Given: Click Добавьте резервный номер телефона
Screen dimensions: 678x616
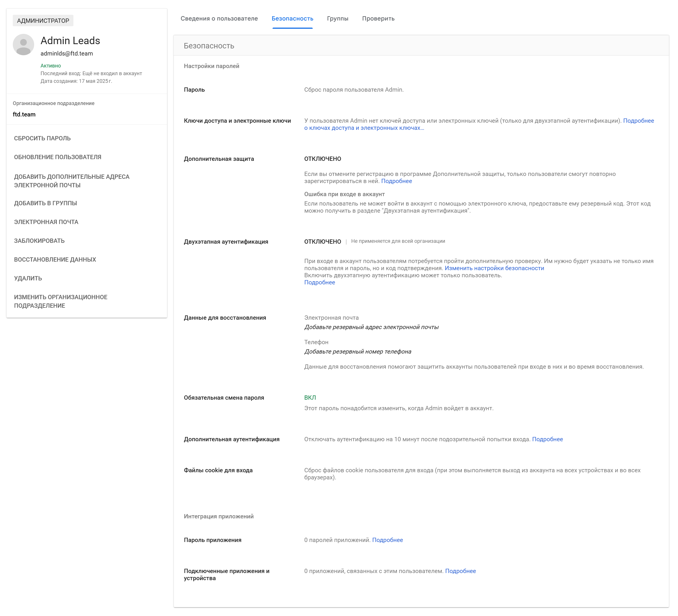Looking at the screenshot, I should (x=358, y=352).
